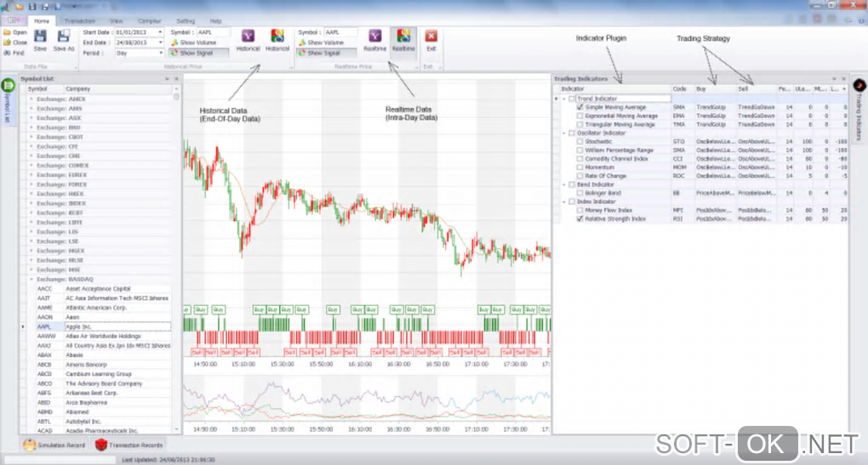Open the View ribbon tab
This screenshot has width=868, height=465.
click(x=117, y=21)
